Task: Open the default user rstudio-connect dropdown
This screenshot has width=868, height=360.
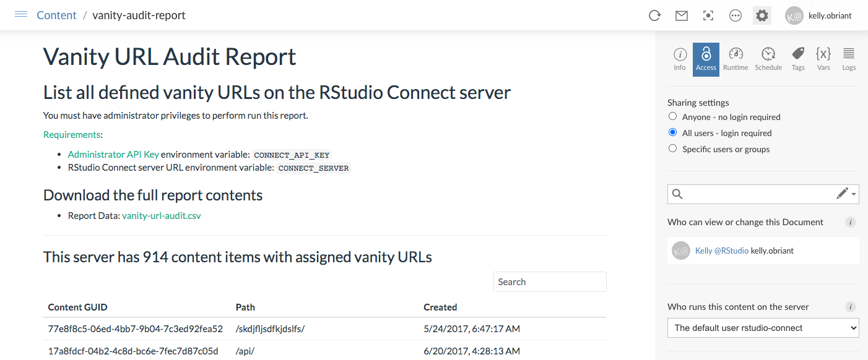Action: pos(763,328)
